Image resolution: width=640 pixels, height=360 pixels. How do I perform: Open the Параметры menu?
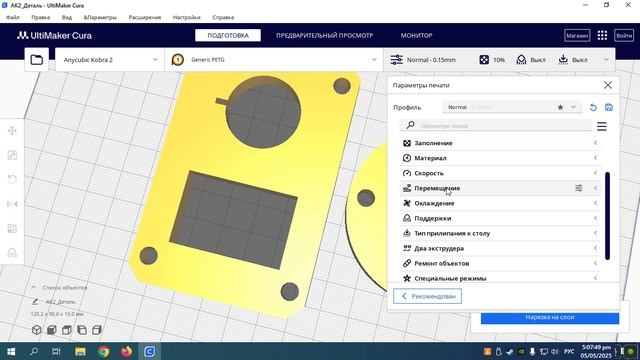pos(100,17)
